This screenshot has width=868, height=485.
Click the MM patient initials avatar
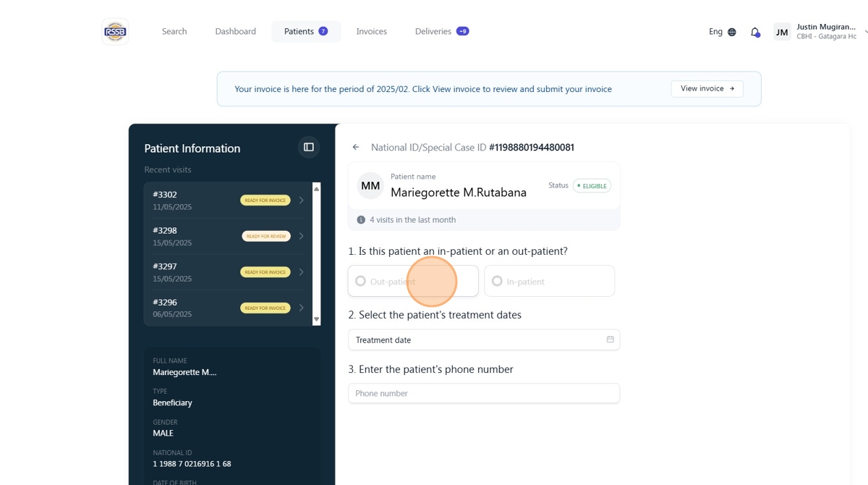370,186
